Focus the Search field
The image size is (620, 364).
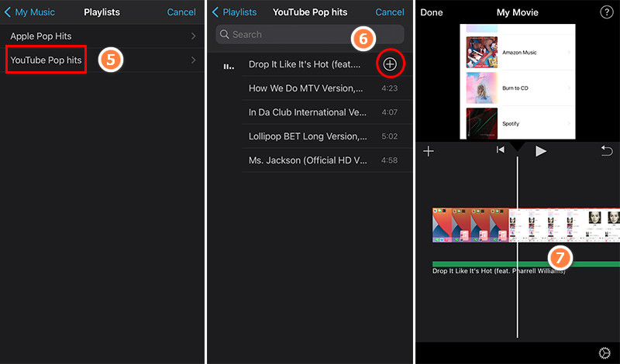pos(310,34)
